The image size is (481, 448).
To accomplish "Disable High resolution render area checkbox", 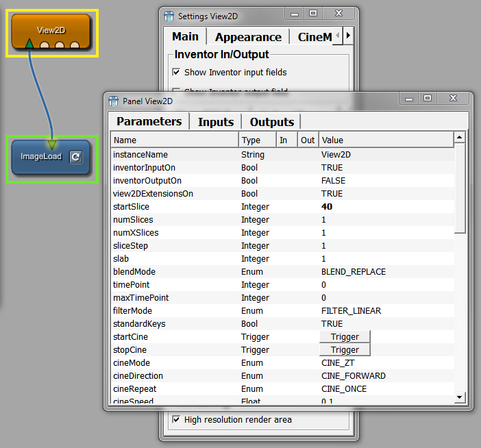I will [176, 419].
